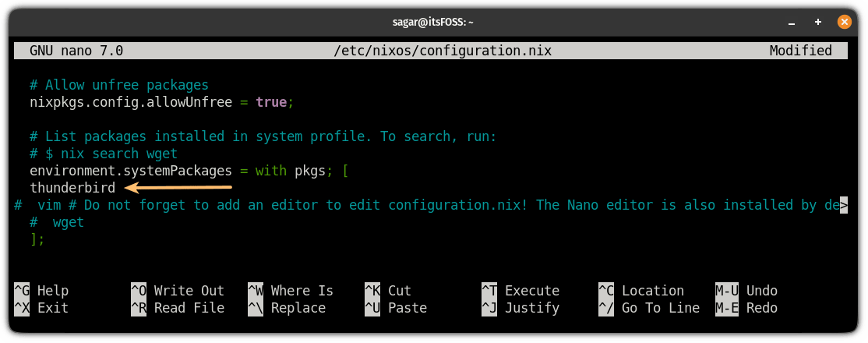
Task: Click the ^O Write Out shortcut
Action: tap(178, 291)
